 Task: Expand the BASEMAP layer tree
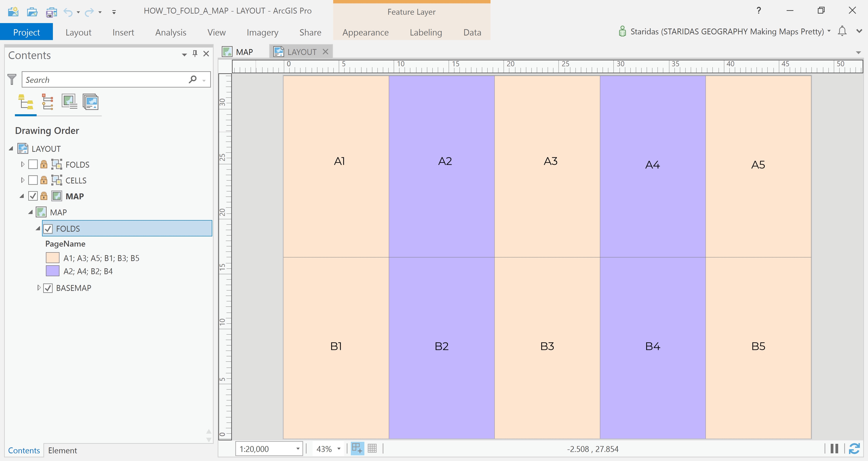[x=39, y=288]
